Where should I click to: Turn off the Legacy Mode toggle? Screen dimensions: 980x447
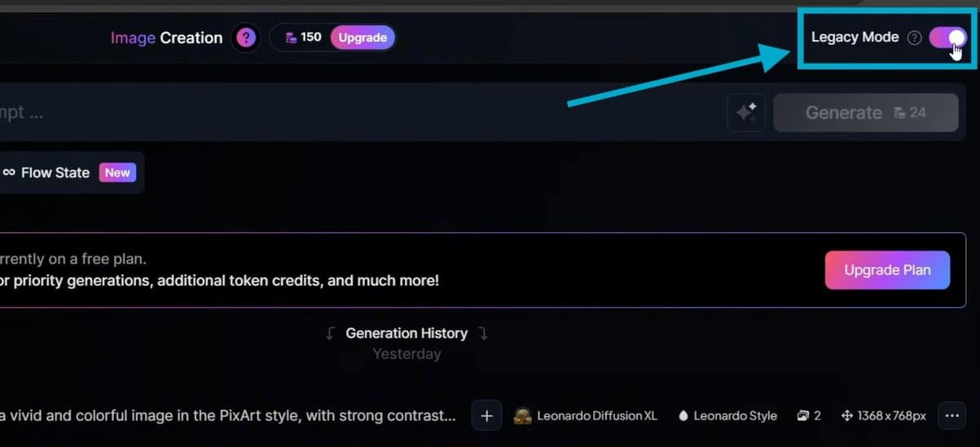(x=947, y=37)
